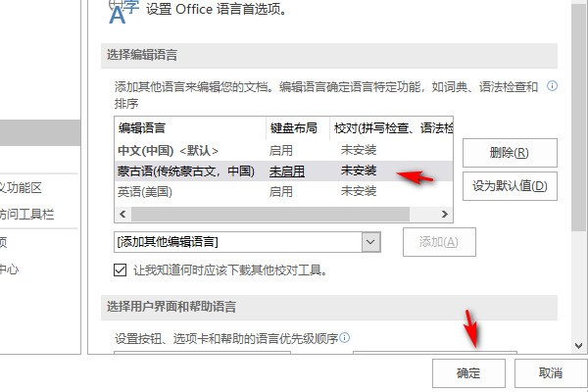Image resolution: width=588 pixels, height=392 pixels.
Task: Open the 添加其他编辑语言 dropdown arrow
Action: 370,242
